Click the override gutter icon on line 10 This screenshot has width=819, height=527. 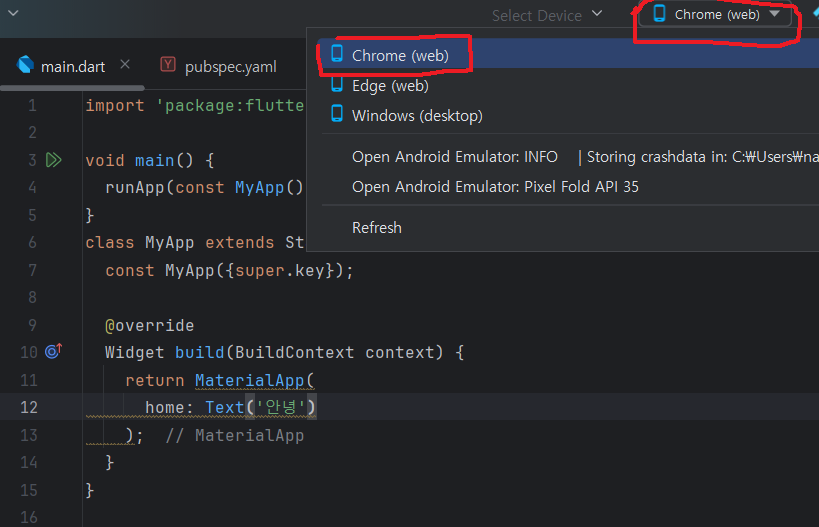coord(54,351)
